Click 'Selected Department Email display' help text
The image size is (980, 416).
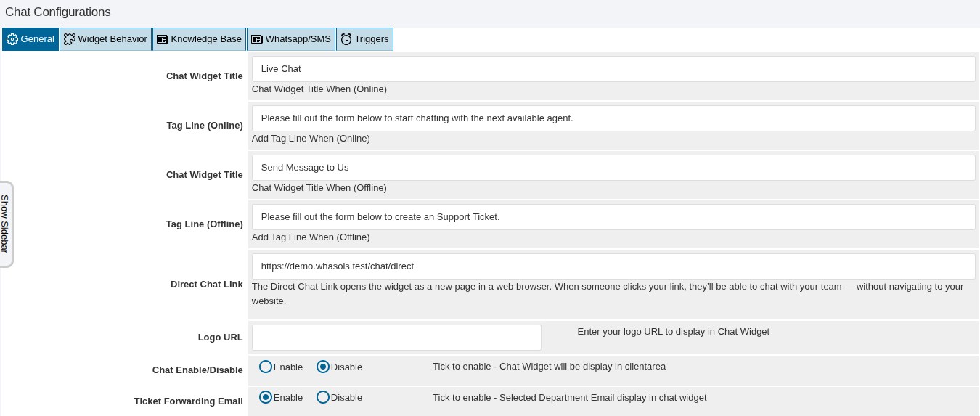coord(570,398)
